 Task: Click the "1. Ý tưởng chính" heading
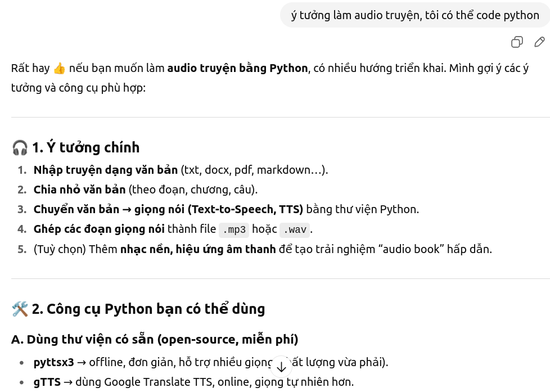[x=85, y=147]
